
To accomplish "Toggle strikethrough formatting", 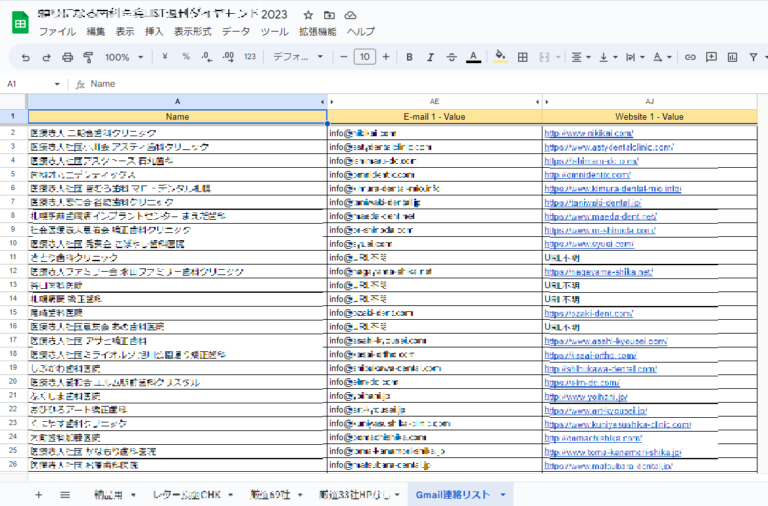I will [x=451, y=57].
